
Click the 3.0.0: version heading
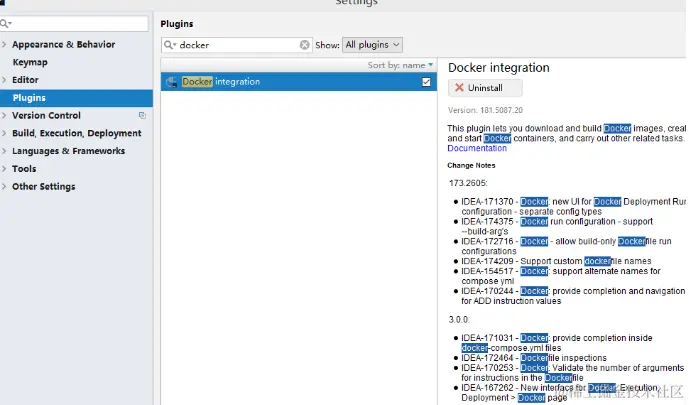click(459, 320)
